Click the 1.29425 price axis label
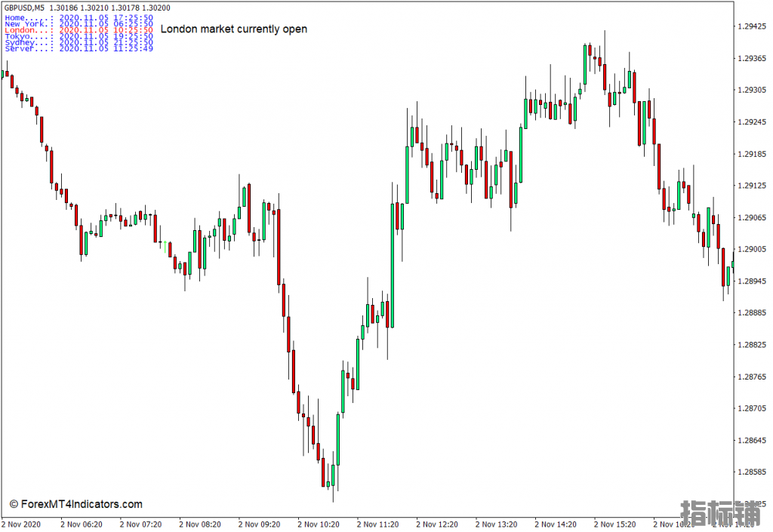The width and height of the screenshot is (773, 532). pyautogui.click(x=752, y=26)
